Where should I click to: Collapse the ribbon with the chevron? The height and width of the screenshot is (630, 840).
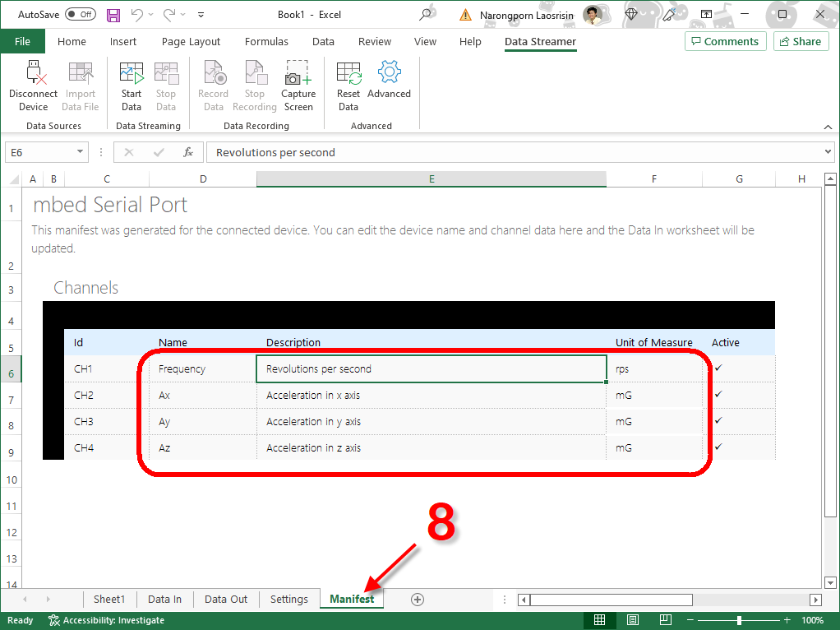point(828,127)
